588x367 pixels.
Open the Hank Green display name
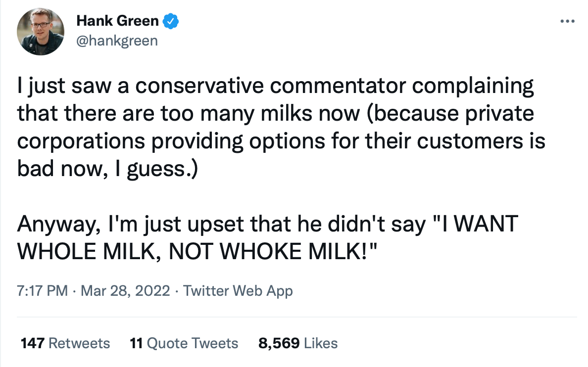pos(117,21)
